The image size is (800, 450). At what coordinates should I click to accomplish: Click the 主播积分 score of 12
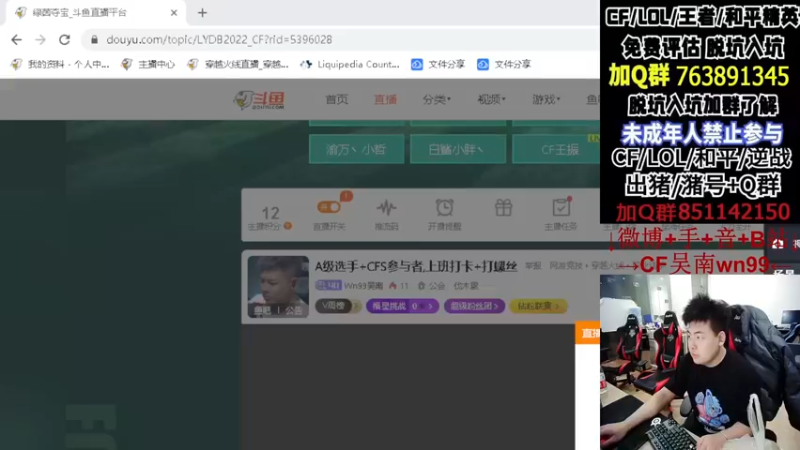[x=270, y=213]
